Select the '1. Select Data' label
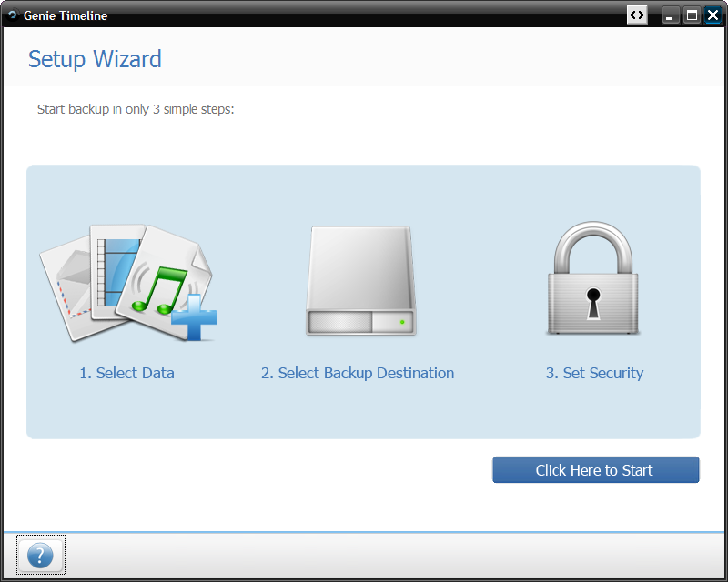Image resolution: width=728 pixels, height=582 pixels. (126, 373)
